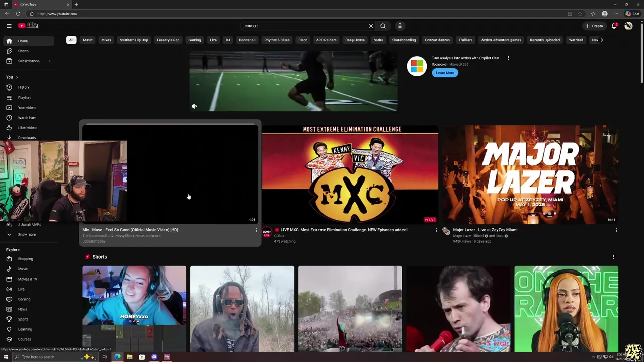Open Mix - Mase Feel So Good title

(x=130, y=230)
